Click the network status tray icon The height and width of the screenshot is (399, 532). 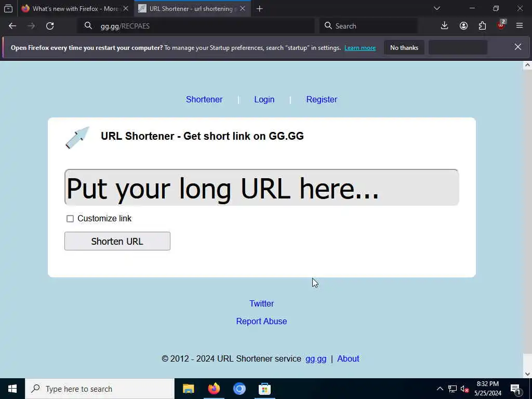[453, 389]
